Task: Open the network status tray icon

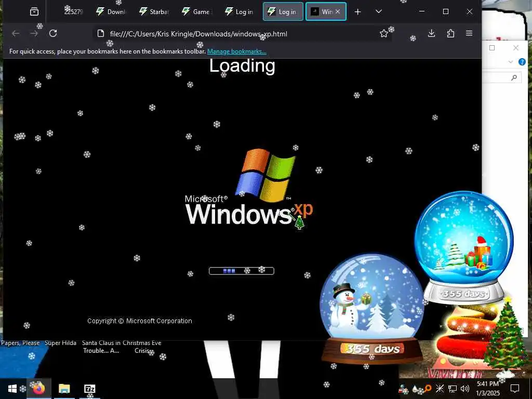Action: point(453,389)
